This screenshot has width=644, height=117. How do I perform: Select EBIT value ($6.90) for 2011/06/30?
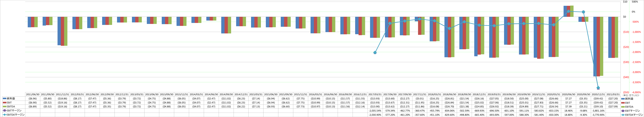[33, 103]
